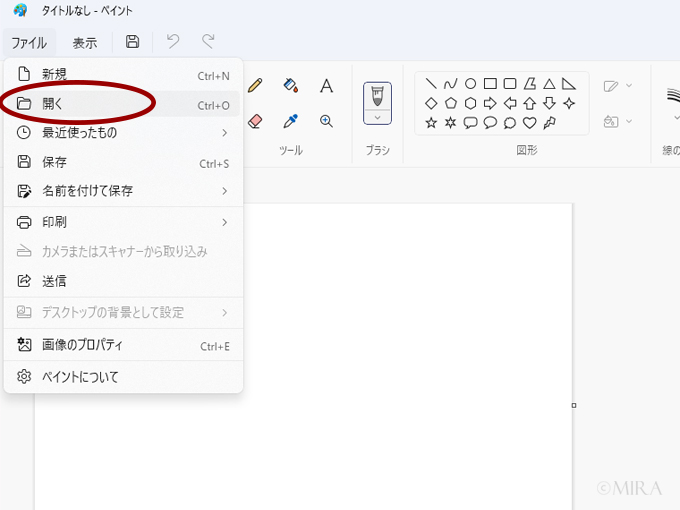Select the Eraser tool
680x510 pixels.
point(255,121)
